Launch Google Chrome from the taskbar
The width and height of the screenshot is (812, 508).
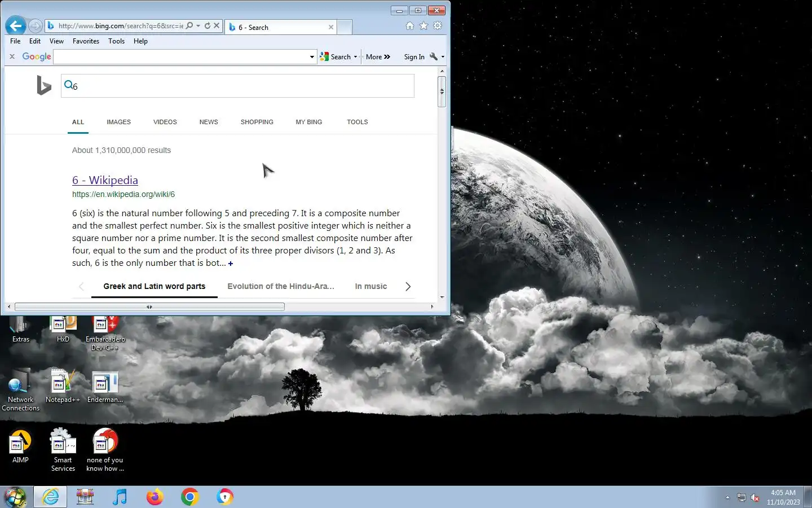click(189, 497)
